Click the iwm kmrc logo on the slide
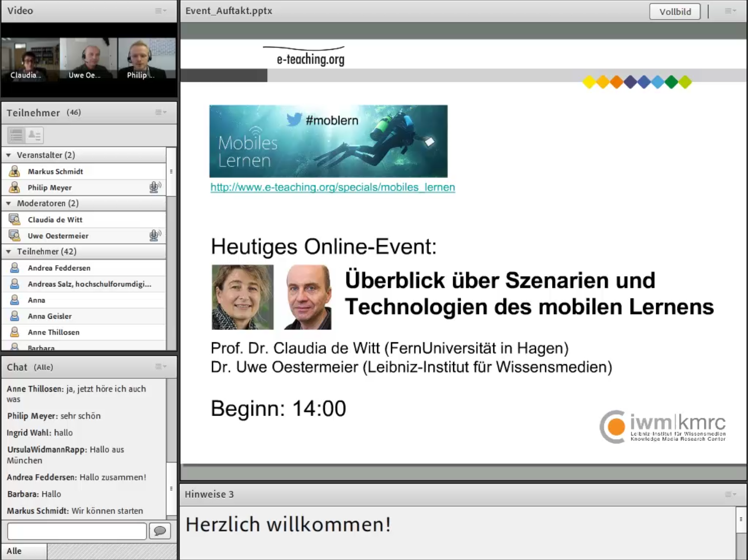Image resolution: width=748 pixels, height=560 pixels. pos(663,426)
